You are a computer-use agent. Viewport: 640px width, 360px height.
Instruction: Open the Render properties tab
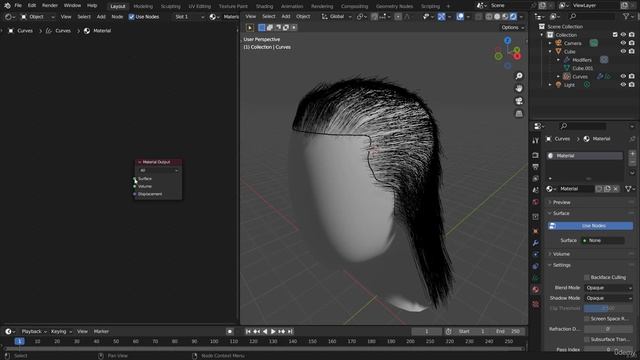536,156
